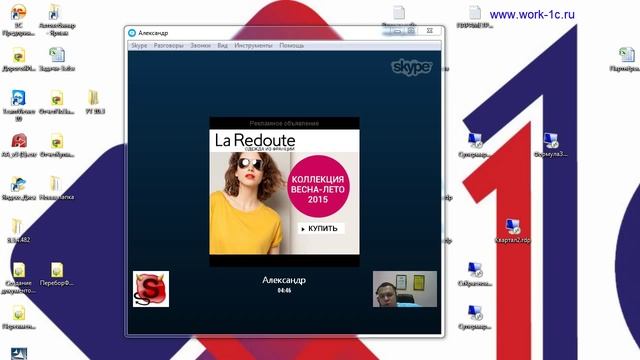The image size is (640, 360).
Task: Click the La Redoute logo in the advertisement
Action: [x=255, y=141]
